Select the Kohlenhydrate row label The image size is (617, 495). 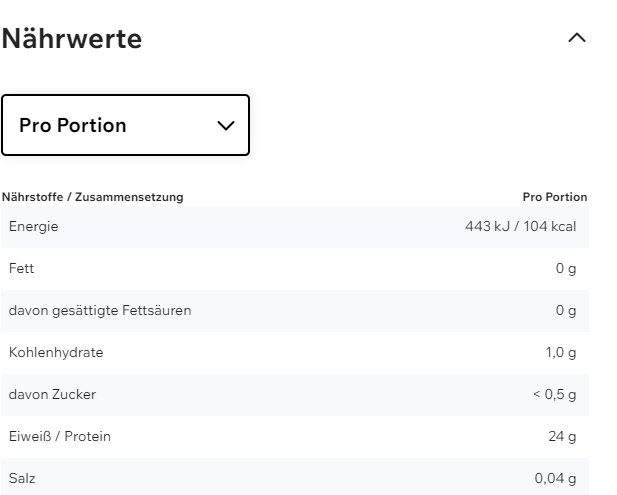[56, 353]
